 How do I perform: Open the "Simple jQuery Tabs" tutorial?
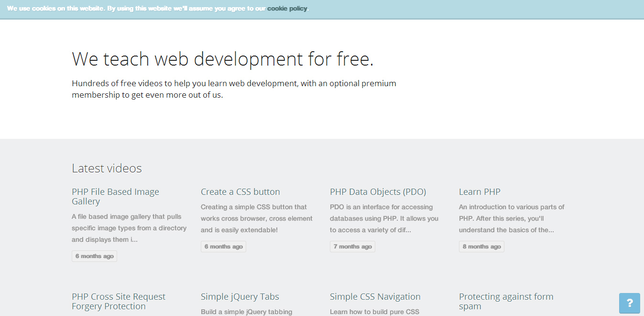(x=240, y=296)
